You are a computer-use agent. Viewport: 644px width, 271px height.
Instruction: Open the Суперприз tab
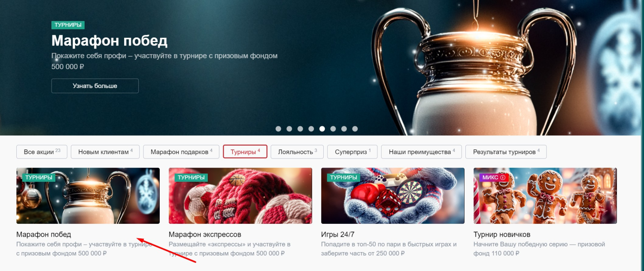(x=352, y=152)
